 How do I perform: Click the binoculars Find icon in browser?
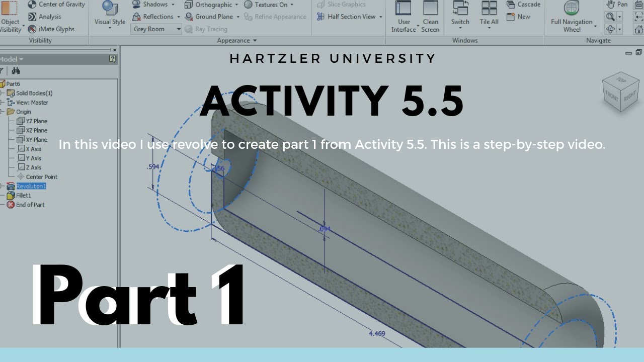pos(16,71)
